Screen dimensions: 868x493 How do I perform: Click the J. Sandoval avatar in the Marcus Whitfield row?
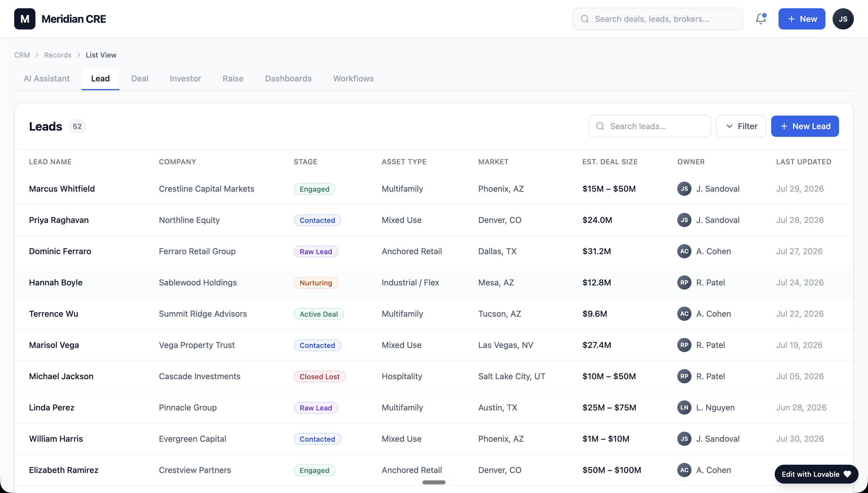684,189
